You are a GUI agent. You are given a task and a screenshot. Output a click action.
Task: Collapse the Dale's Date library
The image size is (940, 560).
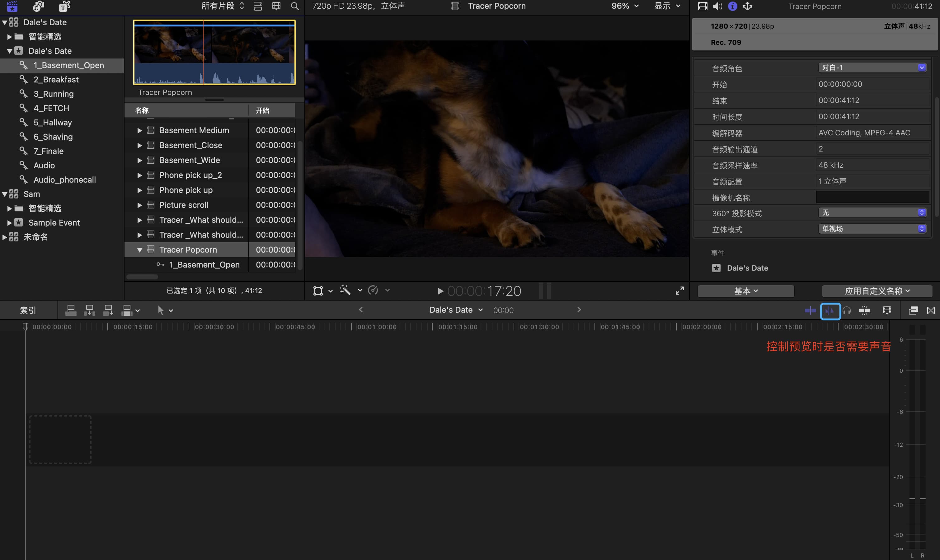pos(5,22)
